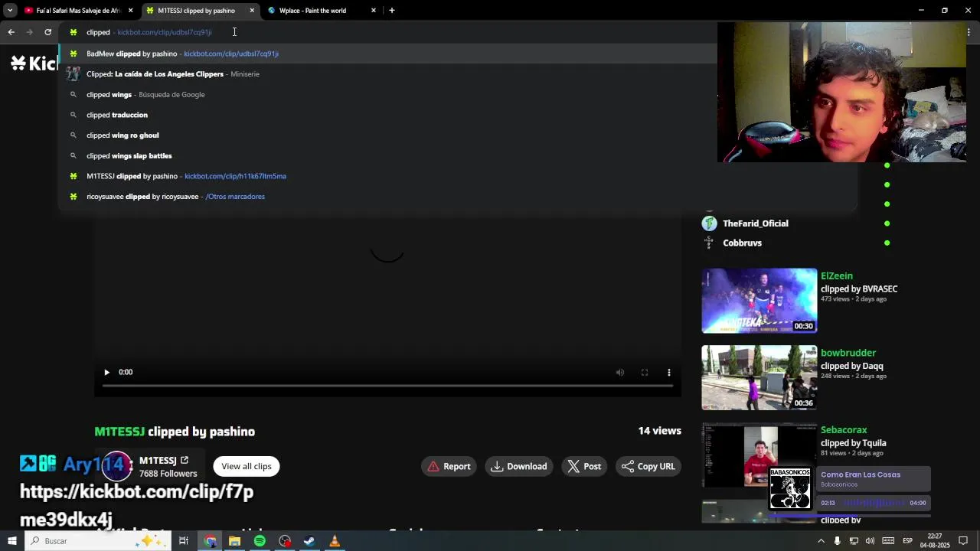The height and width of the screenshot is (551, 980).
Task: Play the clip video
Action: pos(106,372)
